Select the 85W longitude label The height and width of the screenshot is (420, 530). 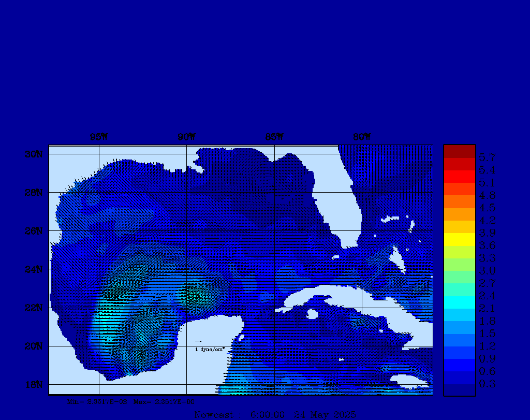click(x=274, y=137)
